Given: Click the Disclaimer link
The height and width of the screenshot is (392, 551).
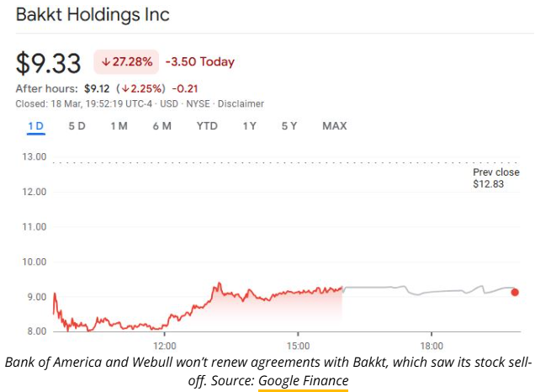Looking at the screenshot, I should pos(239,104).
